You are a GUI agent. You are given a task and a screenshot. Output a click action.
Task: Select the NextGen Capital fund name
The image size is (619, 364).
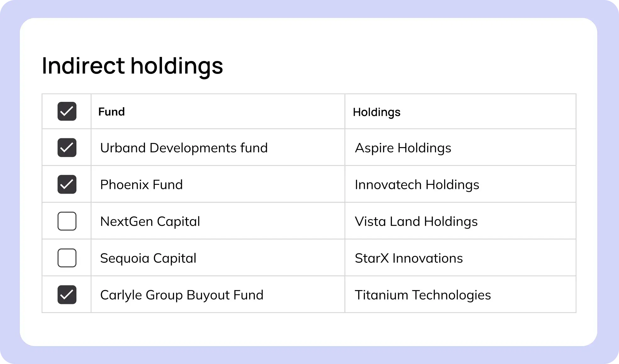150,221
